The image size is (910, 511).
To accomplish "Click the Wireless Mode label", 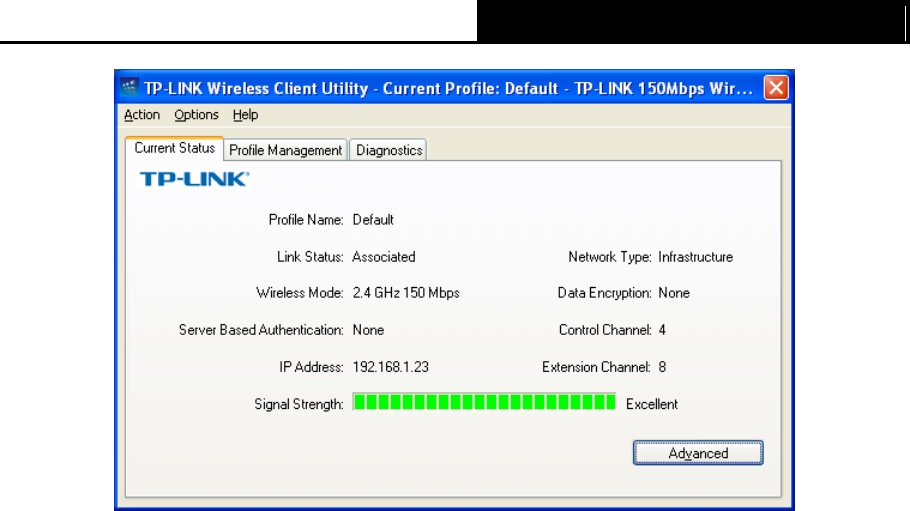I will pos(300,293).
